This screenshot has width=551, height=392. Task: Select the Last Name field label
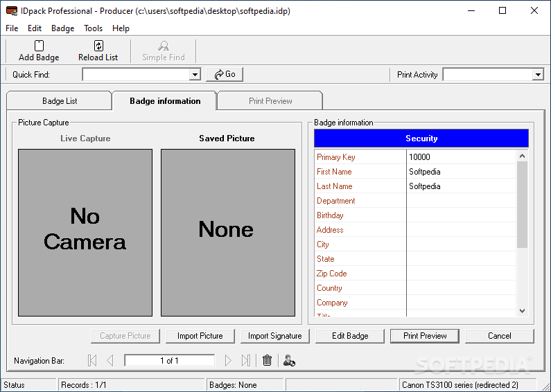(335, 186)
